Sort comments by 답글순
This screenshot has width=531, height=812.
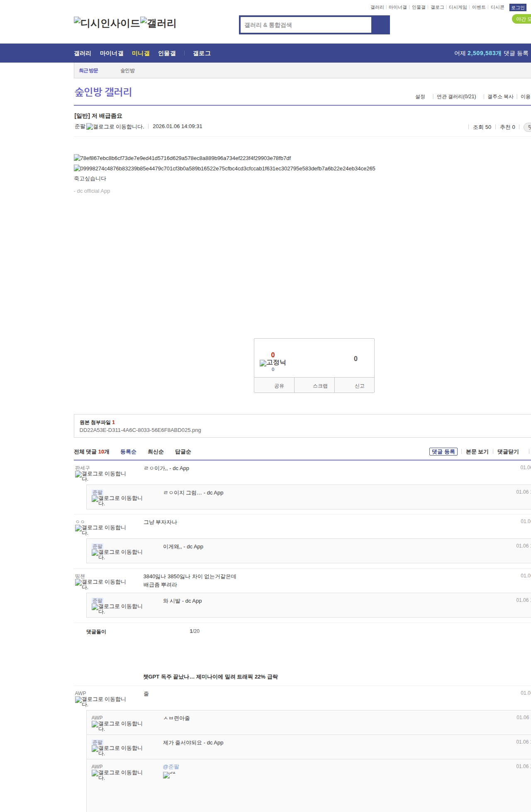pos(183,452)
